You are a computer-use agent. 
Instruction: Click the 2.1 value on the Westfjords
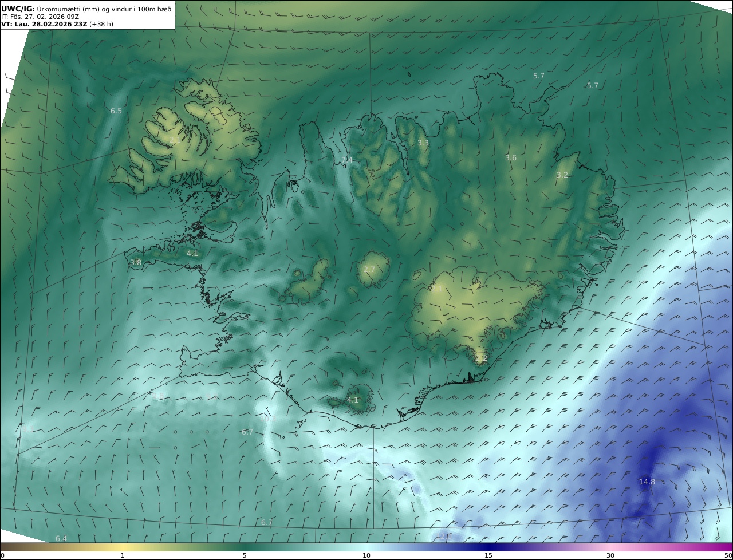tap(175, 140)
